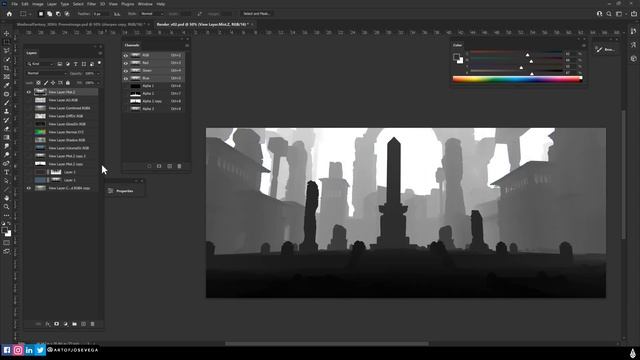The image size is (640, 360).
Task: Click the Intersect with Selection mode icon
Action: 67,14
